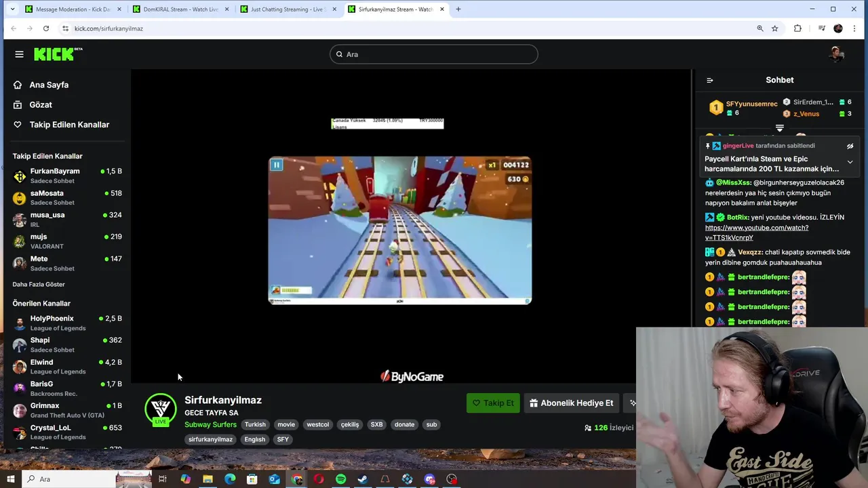The height and width of the screenshot is (488, 868).
Task: Click SFYyunusemrec top gifter name
Action: coord(751,104)
